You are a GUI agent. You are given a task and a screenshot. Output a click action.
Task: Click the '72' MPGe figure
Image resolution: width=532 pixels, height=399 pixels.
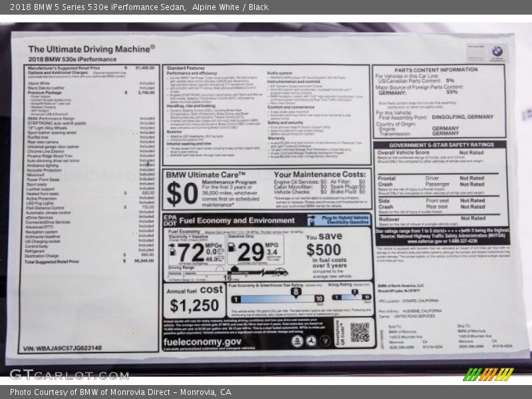coord(191,253)
